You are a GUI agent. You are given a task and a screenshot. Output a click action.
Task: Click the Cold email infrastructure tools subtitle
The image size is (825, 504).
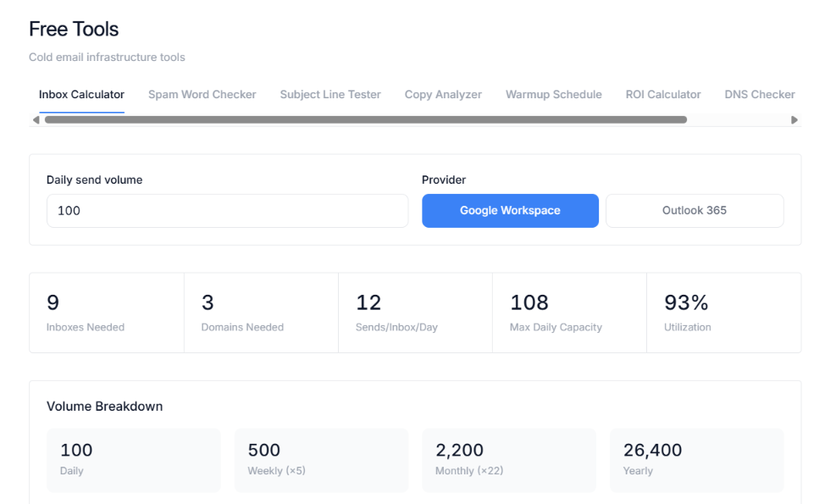click(x=107, y=58)
